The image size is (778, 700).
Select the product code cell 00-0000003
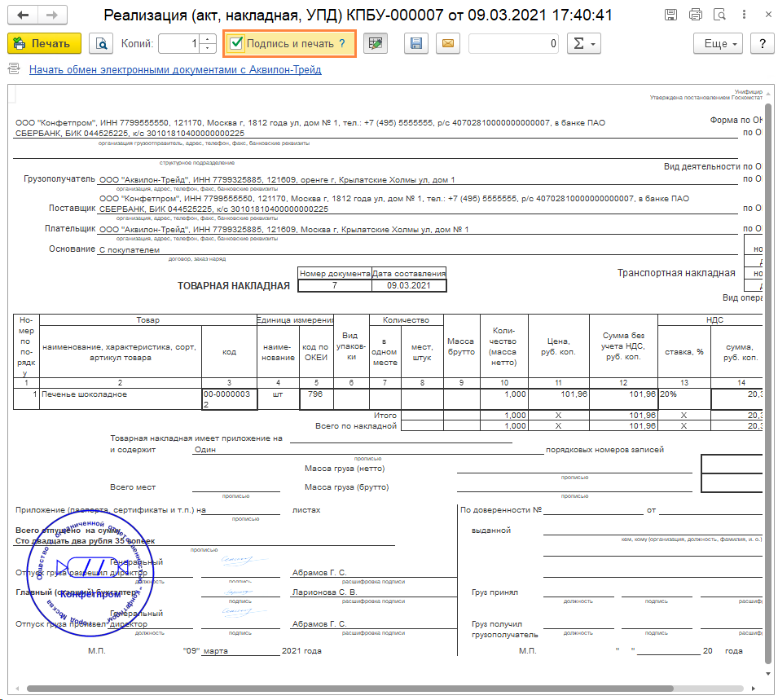tap(229, 399)
